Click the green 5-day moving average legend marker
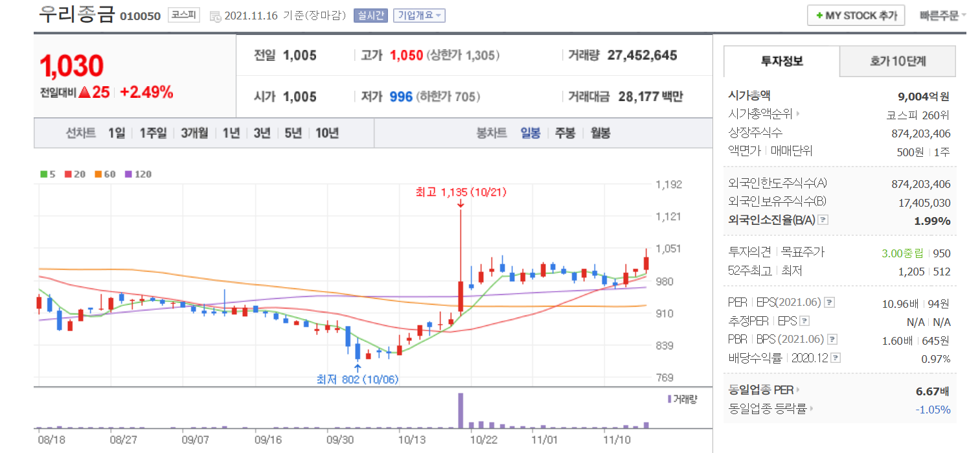Image resolution: width=980 pixels, height=453 pixels. pos(43,174)
